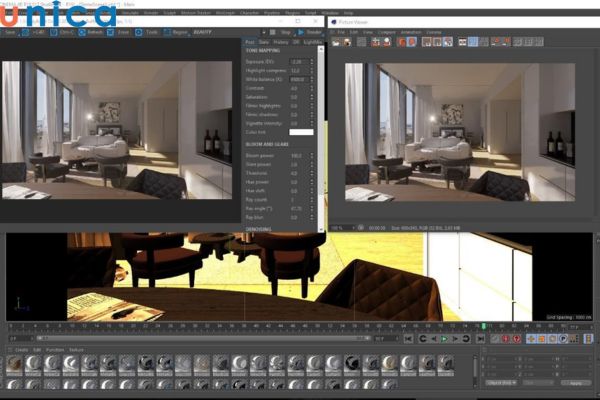Click the Save button in Corona VFB

(x=12, y=32)
